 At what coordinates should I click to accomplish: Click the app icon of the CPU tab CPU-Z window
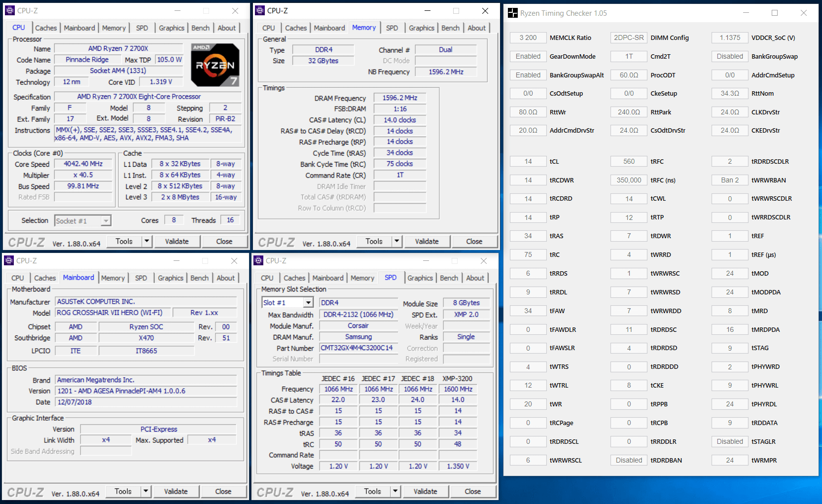[x=10, y=10]
